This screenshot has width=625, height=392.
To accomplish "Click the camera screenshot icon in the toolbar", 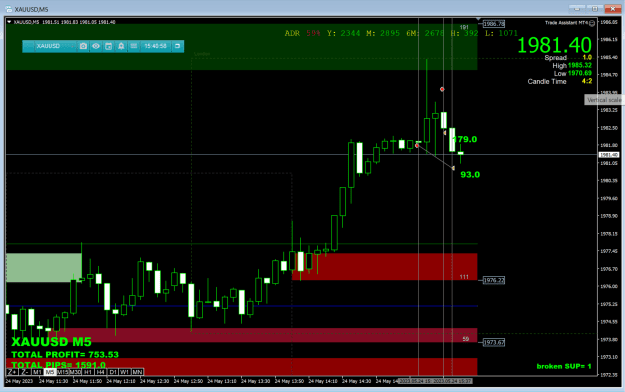I will tap(83, 46).
